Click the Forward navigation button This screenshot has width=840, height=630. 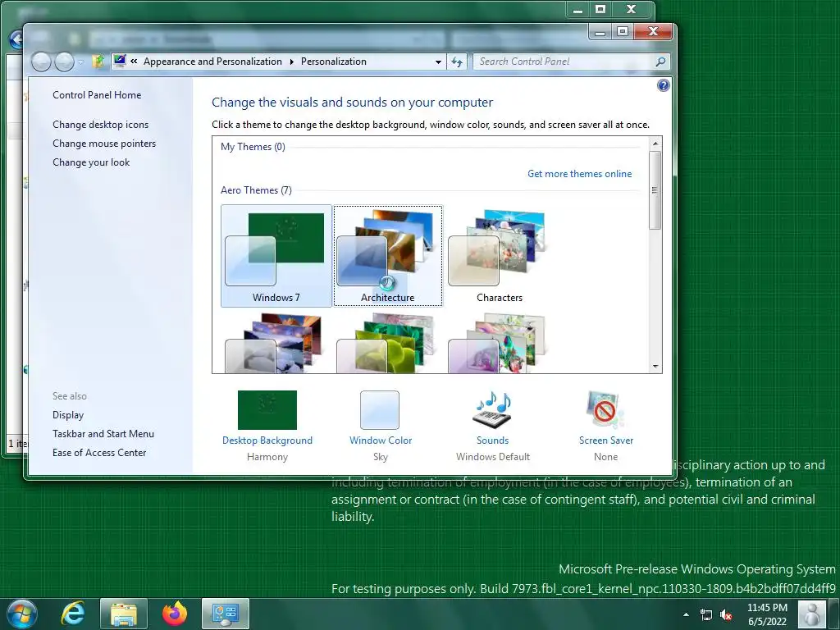pos(64,62)
